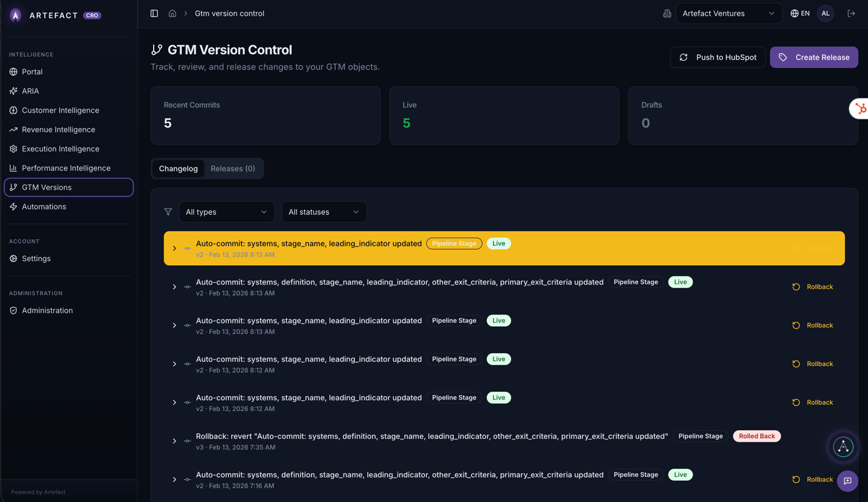
Task: Open the language selector showing EN
Action: (x=800, y=13)
